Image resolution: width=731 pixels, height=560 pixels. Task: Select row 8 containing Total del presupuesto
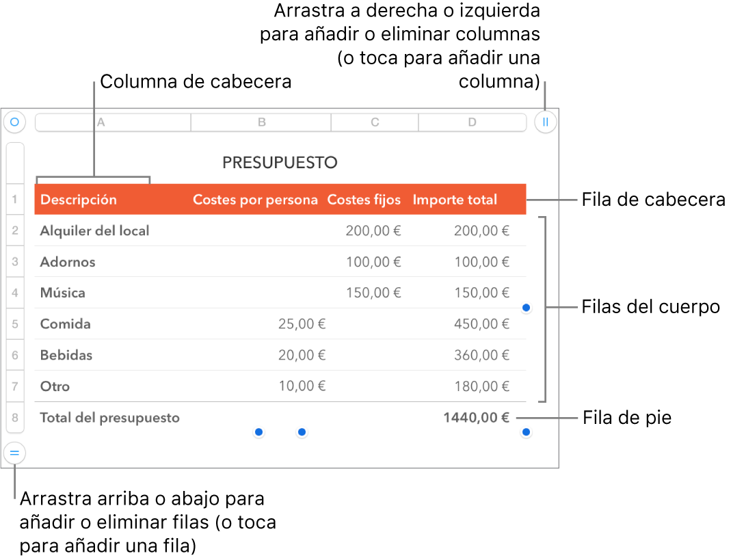point(15,417)
